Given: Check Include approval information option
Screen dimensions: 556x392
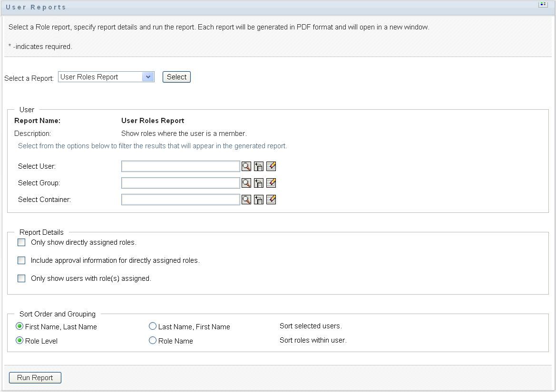Looking at the screenshot, I should click(x=21, y=260).
